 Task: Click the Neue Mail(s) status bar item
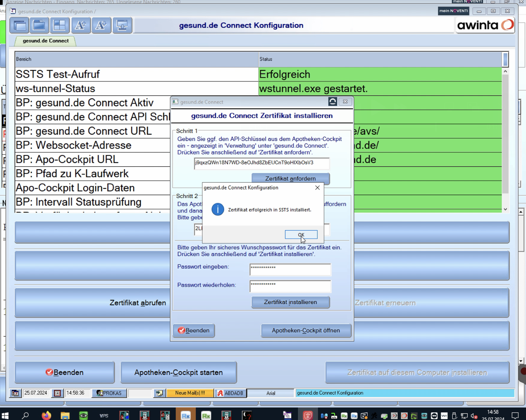190,393
